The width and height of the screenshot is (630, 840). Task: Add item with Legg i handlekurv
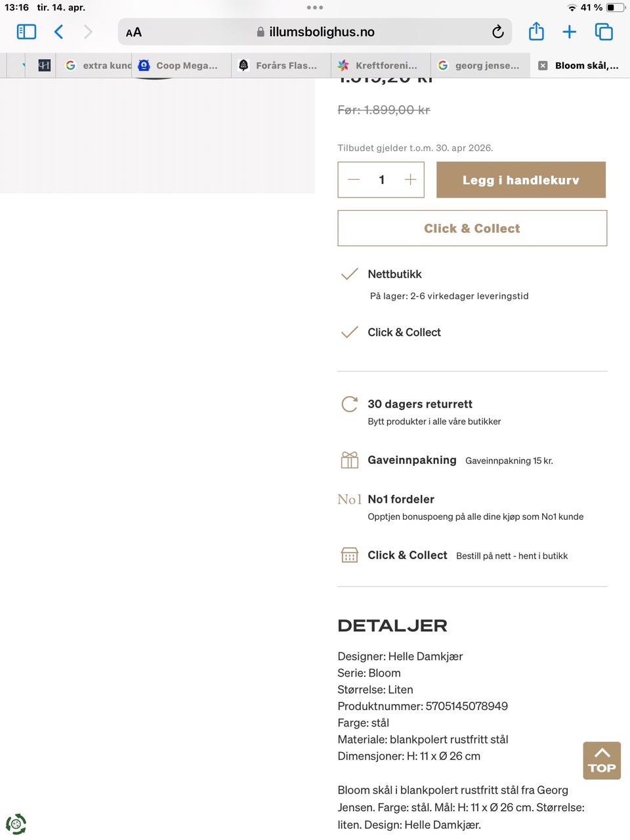pos(521,180)
